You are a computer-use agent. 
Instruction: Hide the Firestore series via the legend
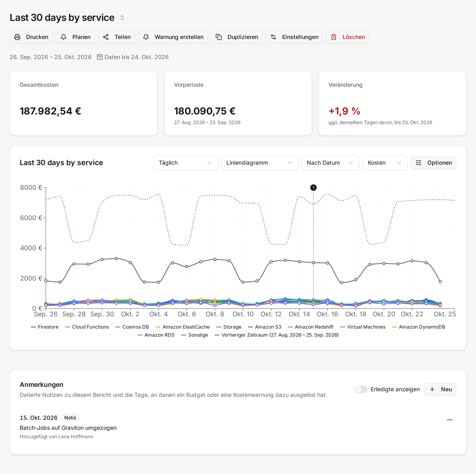tap(45, 327)
